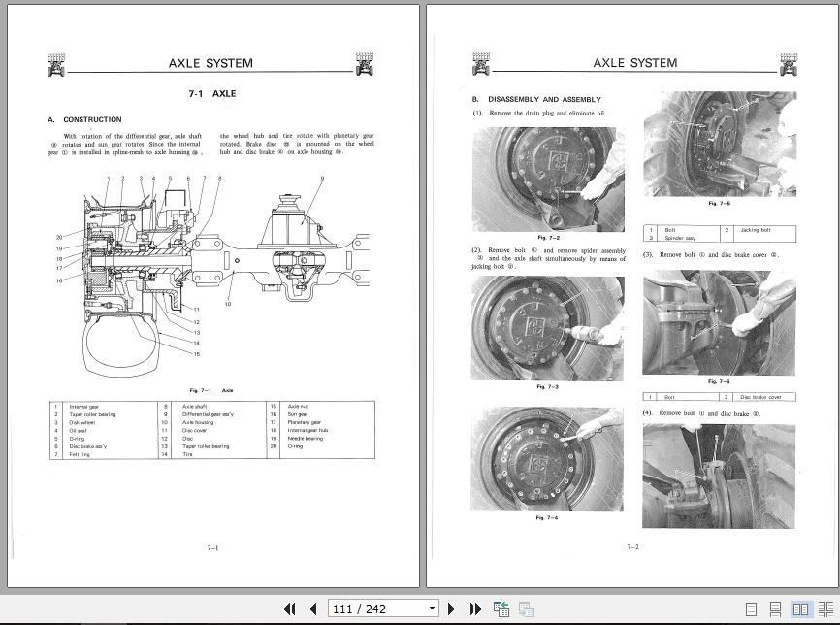Click the 'Sun gear' table entry
This screenshot has height=625, width=840.
coord(298,414)
